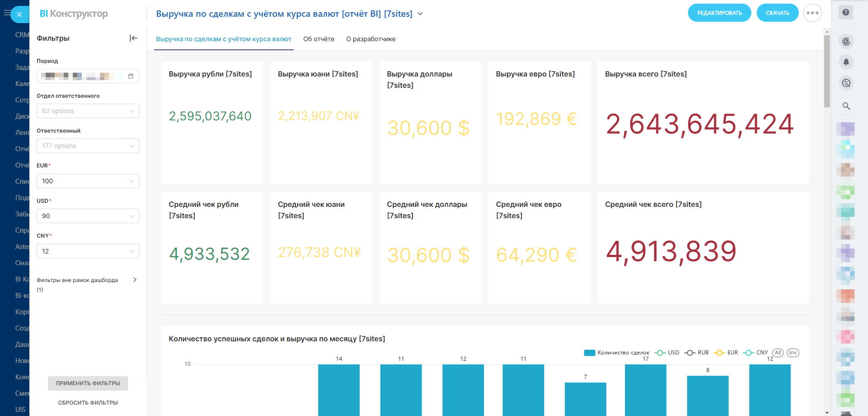Open the chat messages icon in sidebar
Viewport: 868px width, 416px height.
click(846, 83)
